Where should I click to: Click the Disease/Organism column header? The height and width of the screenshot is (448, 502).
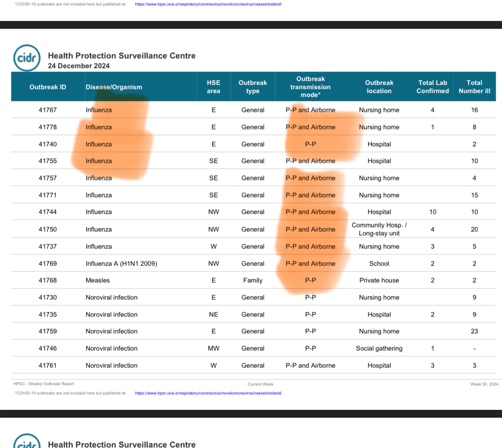coord(114,87)
